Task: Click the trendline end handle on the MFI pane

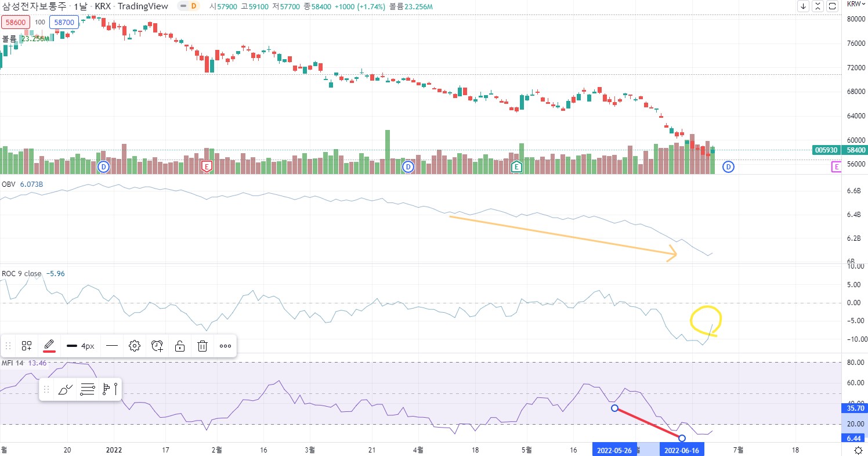Action: [682, 438]
